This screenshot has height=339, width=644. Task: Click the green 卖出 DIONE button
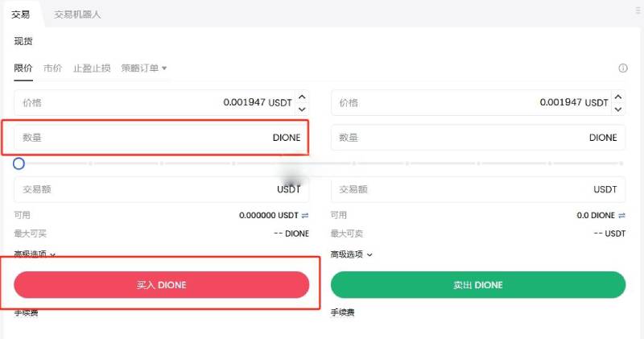tap(478, 285)
